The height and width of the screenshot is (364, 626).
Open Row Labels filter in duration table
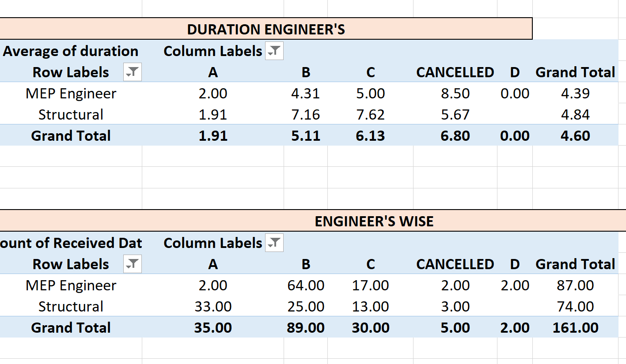point(133,72)
